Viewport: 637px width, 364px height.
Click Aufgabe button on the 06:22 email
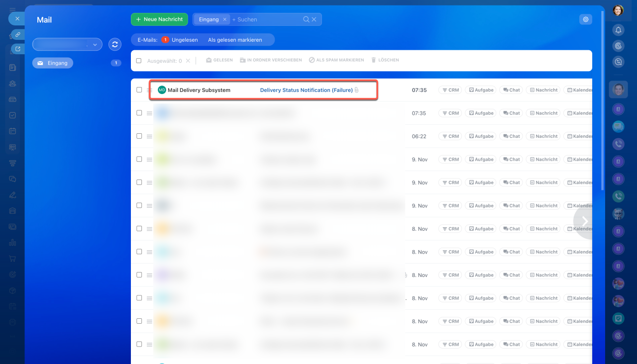coord(481,136)
